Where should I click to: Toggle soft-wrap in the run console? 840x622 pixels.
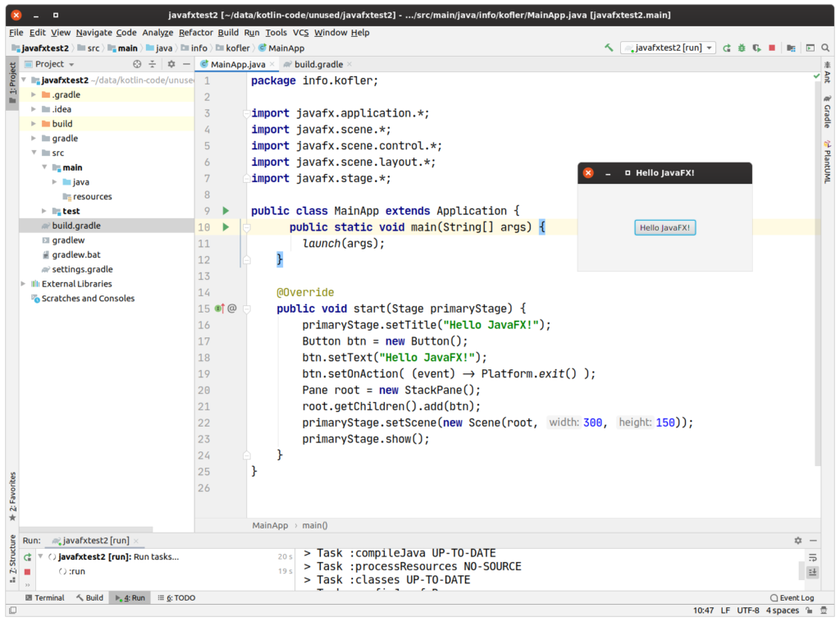coord(812,557)
